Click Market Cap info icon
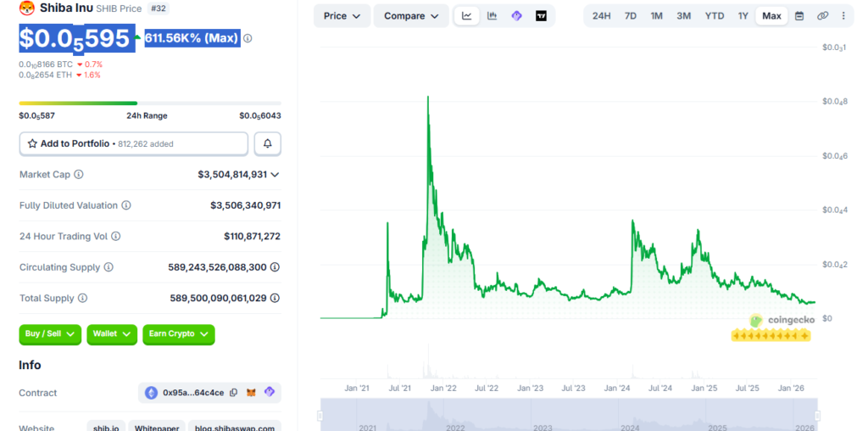The height and width of the screenshot is (431, 868). (79, 175)
